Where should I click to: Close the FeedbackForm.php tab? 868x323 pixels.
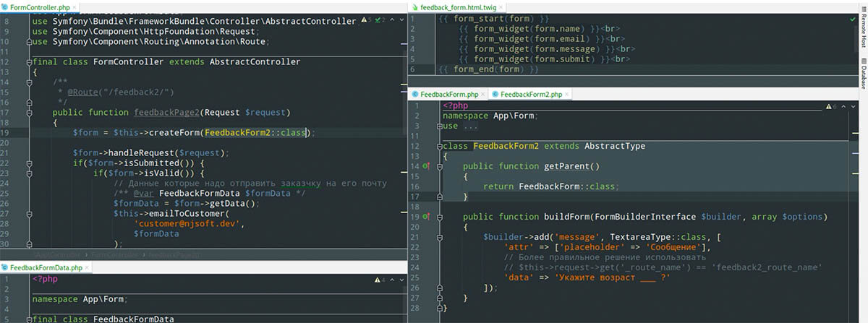pos(485,94)
